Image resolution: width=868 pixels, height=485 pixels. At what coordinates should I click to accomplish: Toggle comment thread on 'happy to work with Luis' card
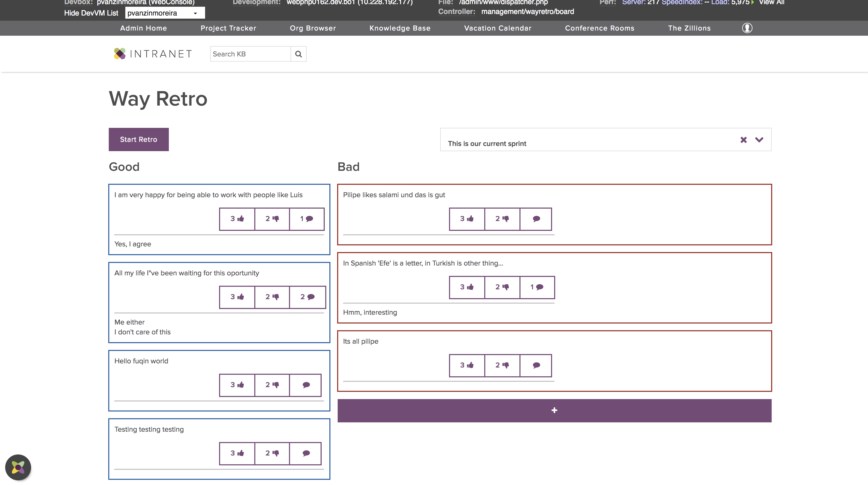click(x=307, y=219)
